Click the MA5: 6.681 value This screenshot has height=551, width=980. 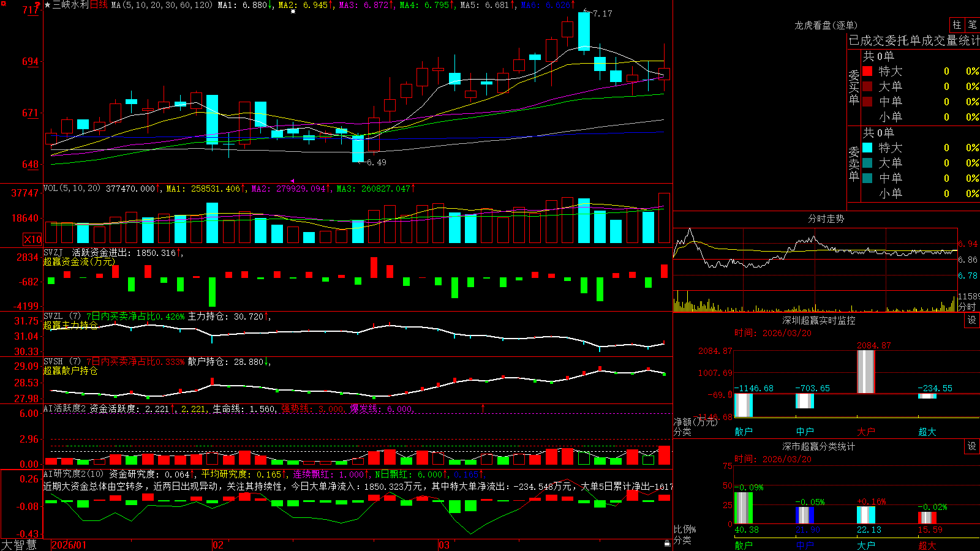484,5
